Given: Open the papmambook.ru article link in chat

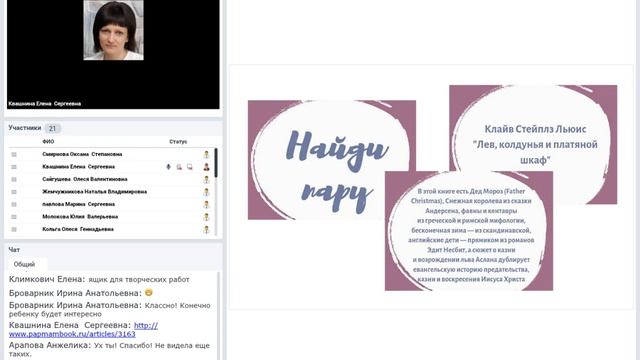Looking at the screenshot, I should [83, 329].
